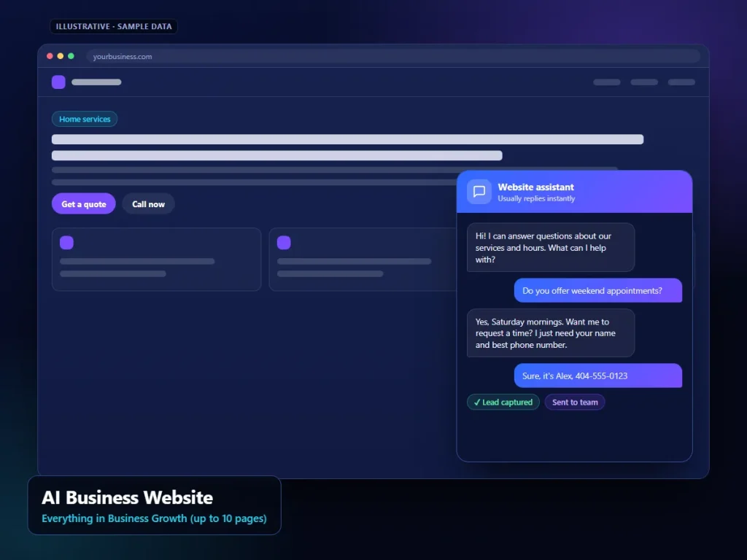Click the 'Hi! I can answer questions' message
This screenshot has height=560, width=747.
coord(551,248)
